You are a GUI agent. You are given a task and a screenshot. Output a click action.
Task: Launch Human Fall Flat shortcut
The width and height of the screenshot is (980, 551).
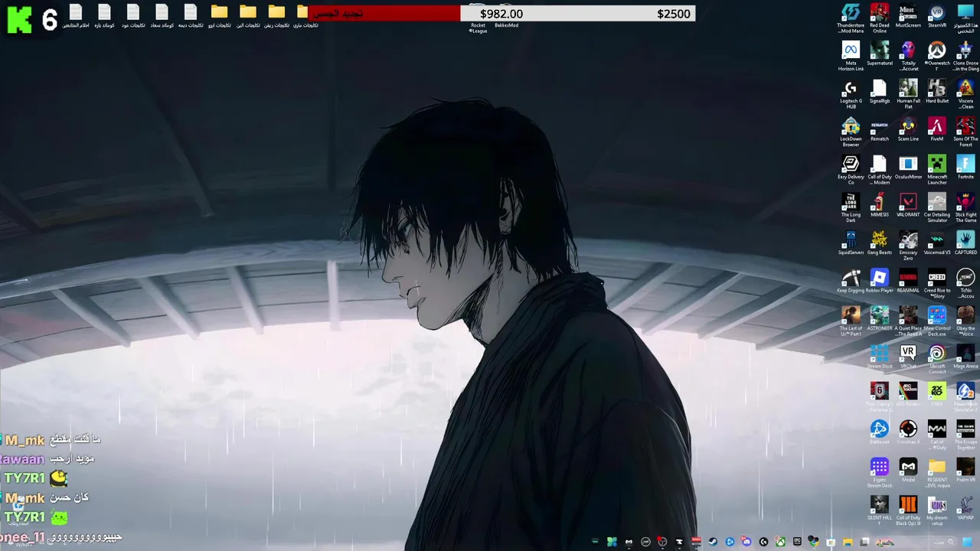(908, 94)
